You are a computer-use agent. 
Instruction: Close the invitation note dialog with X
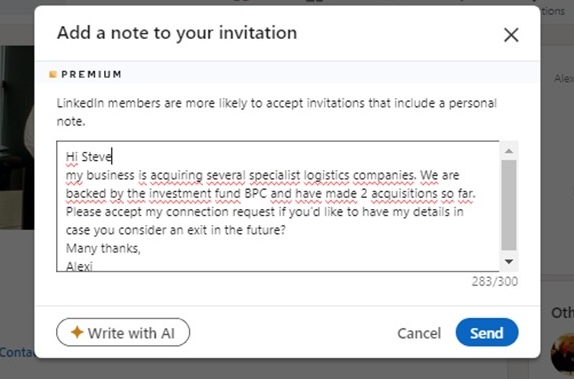coord(511,35)
